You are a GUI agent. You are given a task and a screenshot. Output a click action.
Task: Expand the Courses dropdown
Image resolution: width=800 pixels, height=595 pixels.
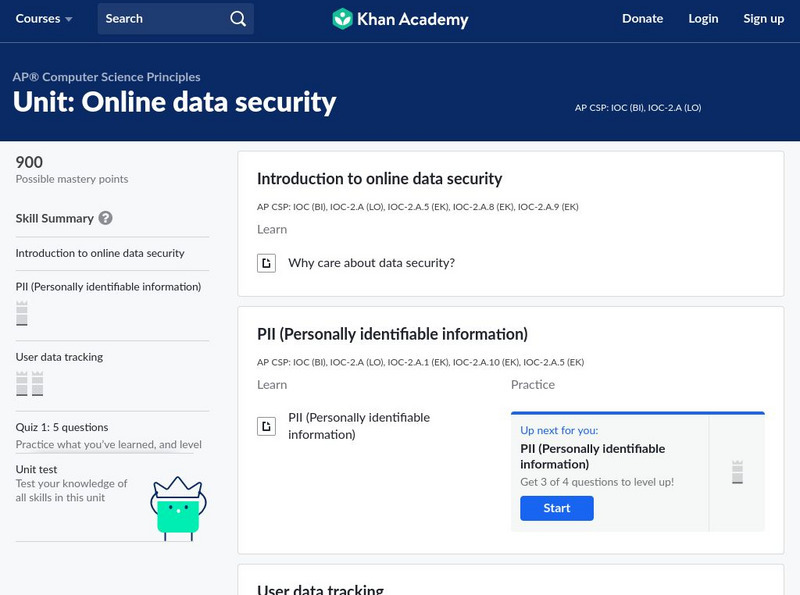pos(44,19)
